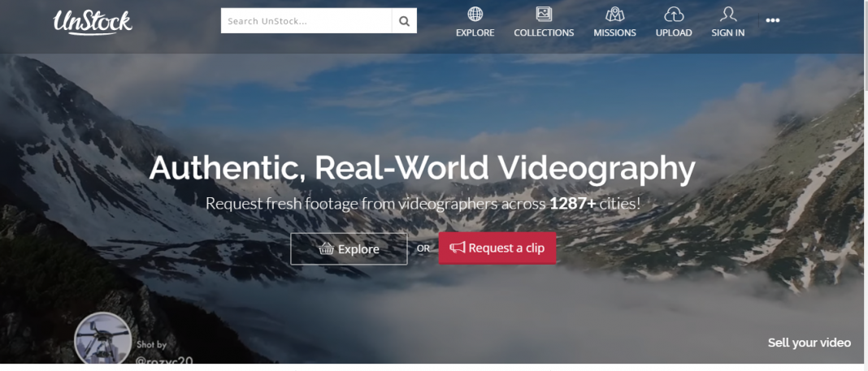Open the Sell your video link
The image size is (868, 371).
point(809,343)
